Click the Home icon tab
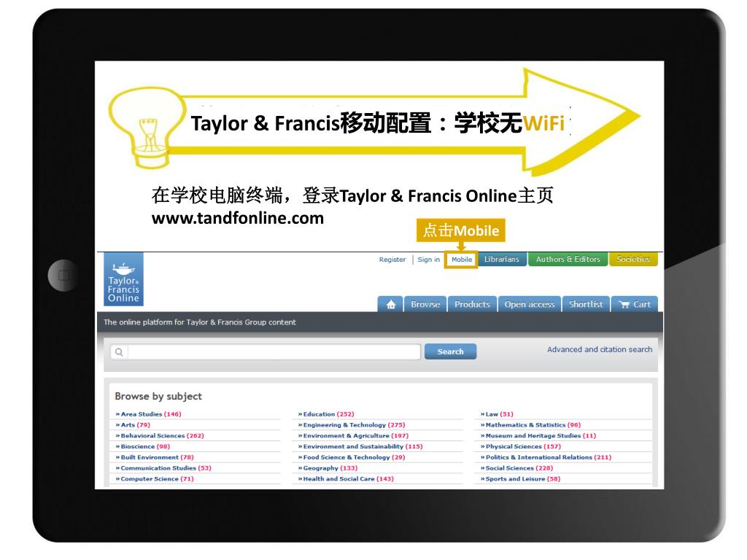The height and width of the screenshot is (560, 747). [x=391, y=304]
